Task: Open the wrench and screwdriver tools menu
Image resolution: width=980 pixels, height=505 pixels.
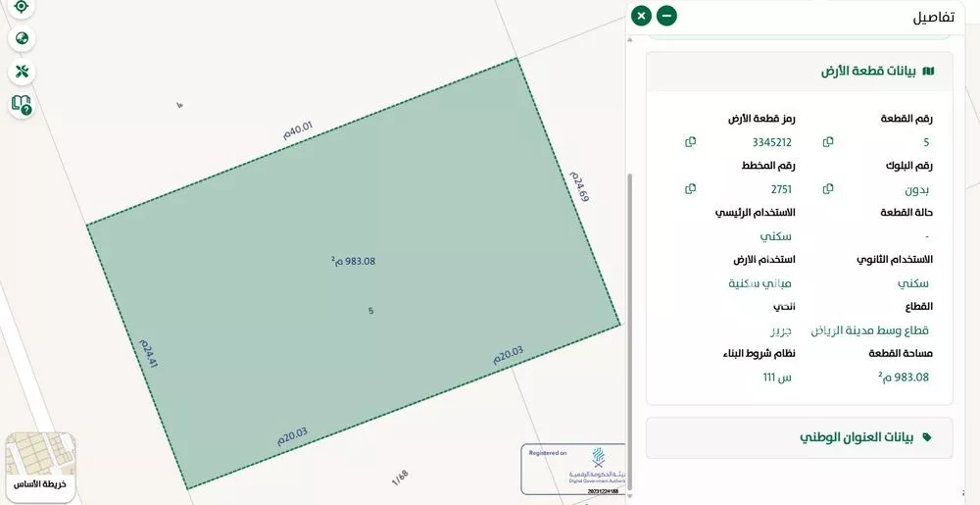Action: click(22, 72)
